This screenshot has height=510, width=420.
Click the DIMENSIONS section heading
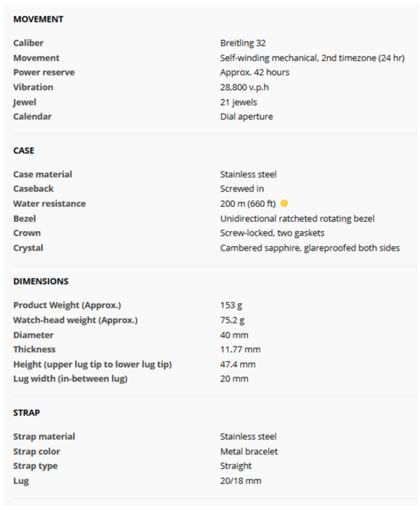click(41, 281)
